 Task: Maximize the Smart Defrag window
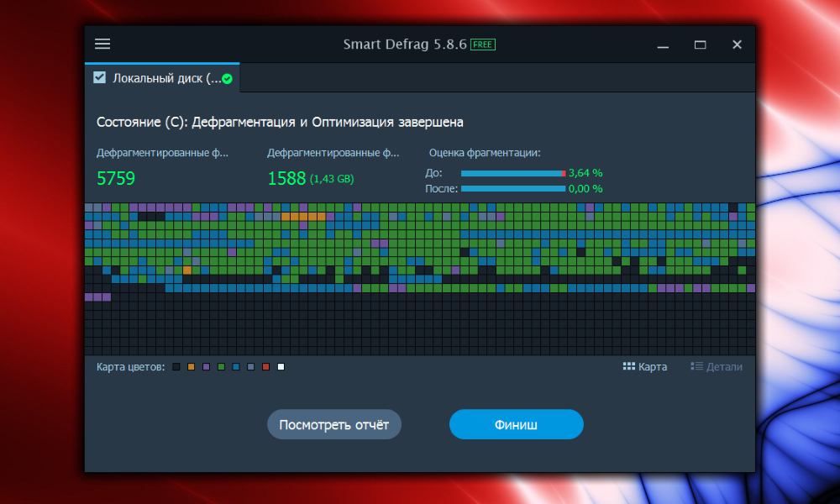[x=701, y=45]
